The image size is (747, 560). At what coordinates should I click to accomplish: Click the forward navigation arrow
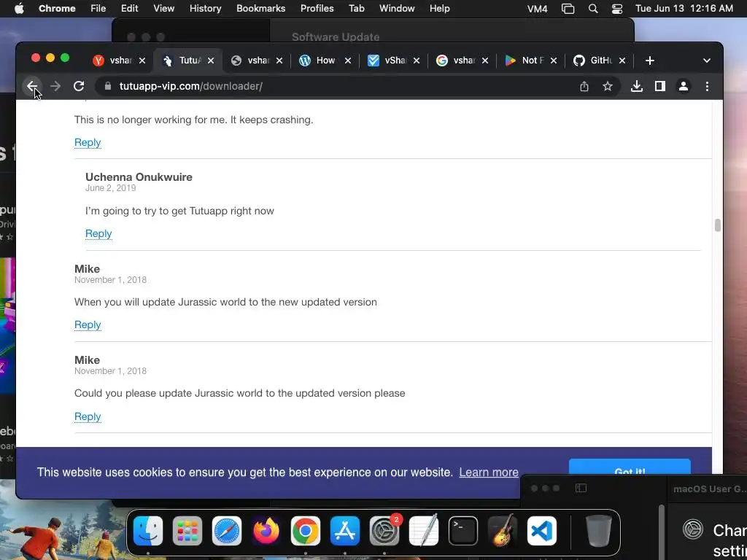click(55, 86)
